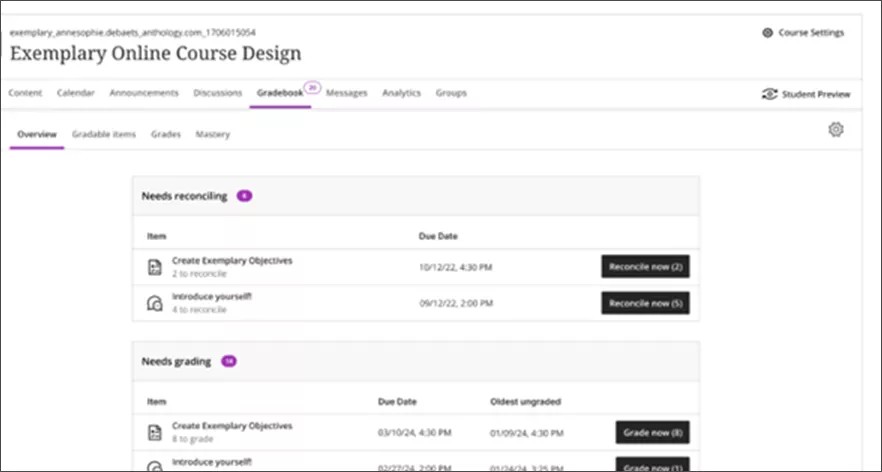Image resolution: width=882 pixels, height=472 pixels.
Task: Click discussion icon beside Introduce yourself reconcile row
Action: click(x=154, y=303)
